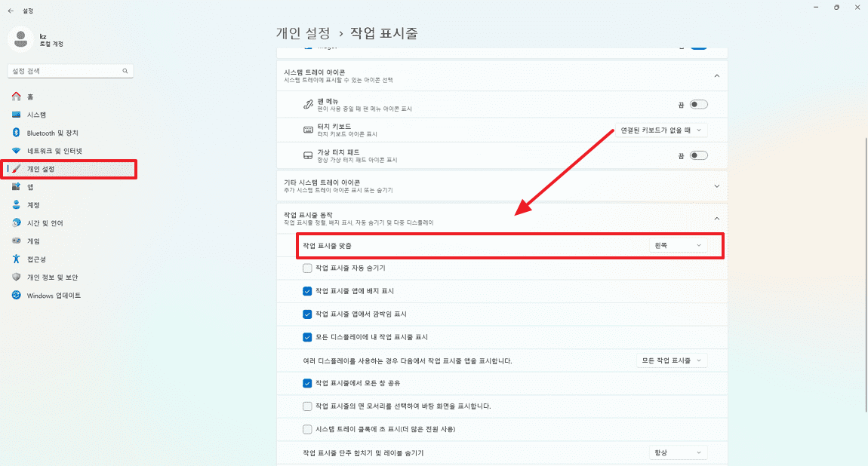The width and height of the screenshot is (868, 466).
Task: Click the 계정 person icon
Action: click(x=16, y=204)
